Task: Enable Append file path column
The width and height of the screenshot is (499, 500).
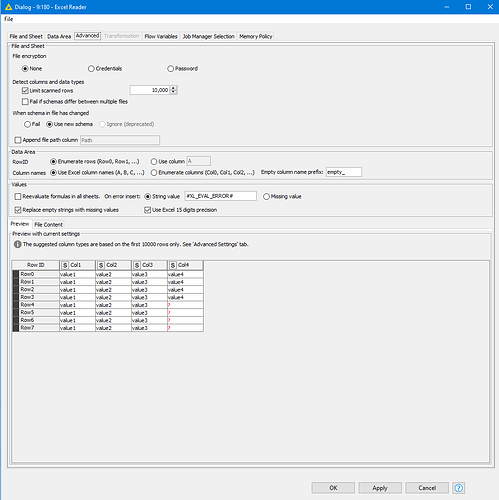Action: pos(18,140)
